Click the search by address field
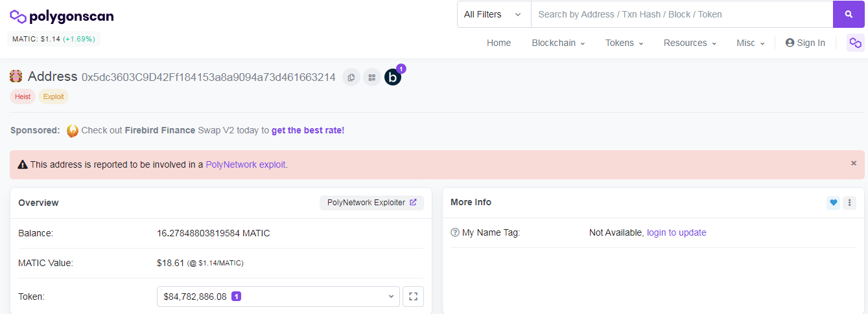The width and height of the screenshot is (868, 314). click(682, 14)
